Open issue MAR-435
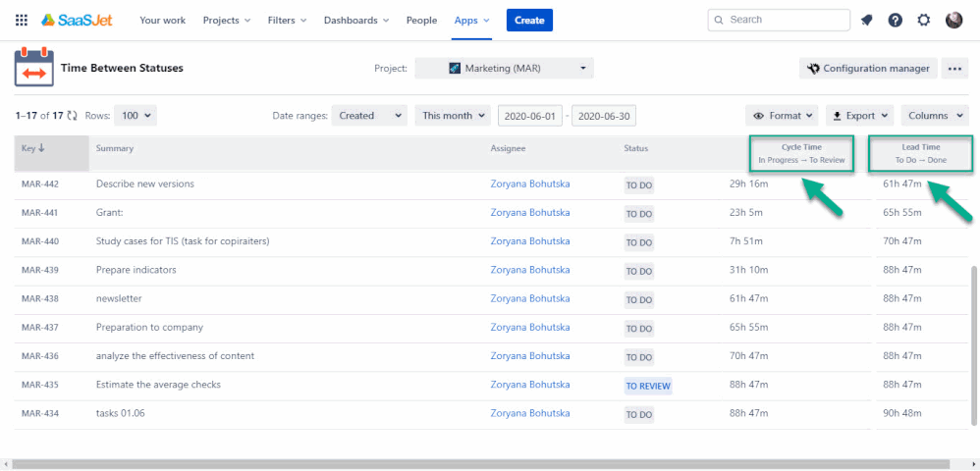This screenshot has width=980, height=471. click(x=40, y=386)
